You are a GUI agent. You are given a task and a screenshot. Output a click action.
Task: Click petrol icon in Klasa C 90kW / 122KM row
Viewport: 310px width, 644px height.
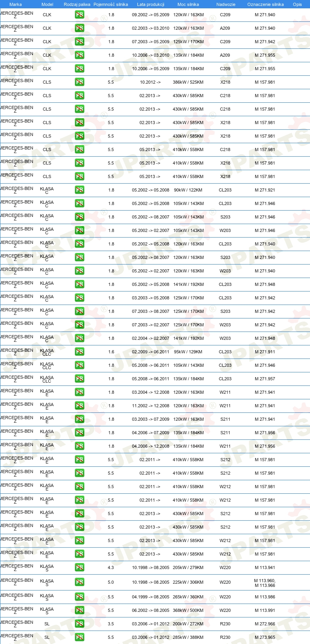tap(80, 190)
